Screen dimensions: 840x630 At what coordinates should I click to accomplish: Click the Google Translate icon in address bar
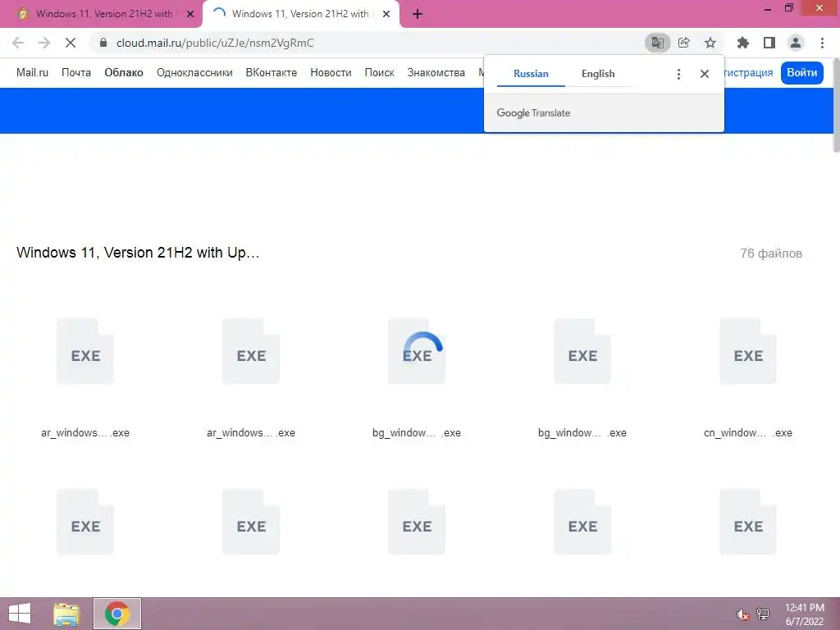[x=657, y=43]
